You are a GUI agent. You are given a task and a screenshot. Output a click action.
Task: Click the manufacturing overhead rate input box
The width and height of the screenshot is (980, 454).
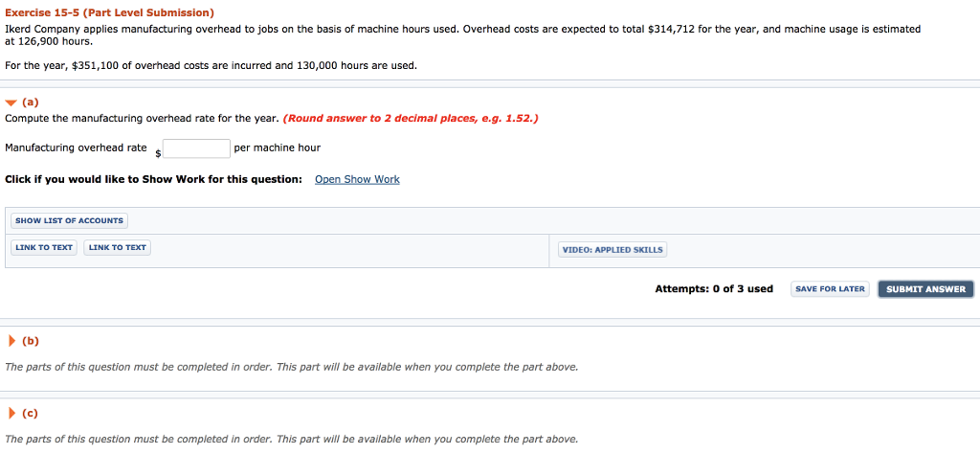[196, 148]
